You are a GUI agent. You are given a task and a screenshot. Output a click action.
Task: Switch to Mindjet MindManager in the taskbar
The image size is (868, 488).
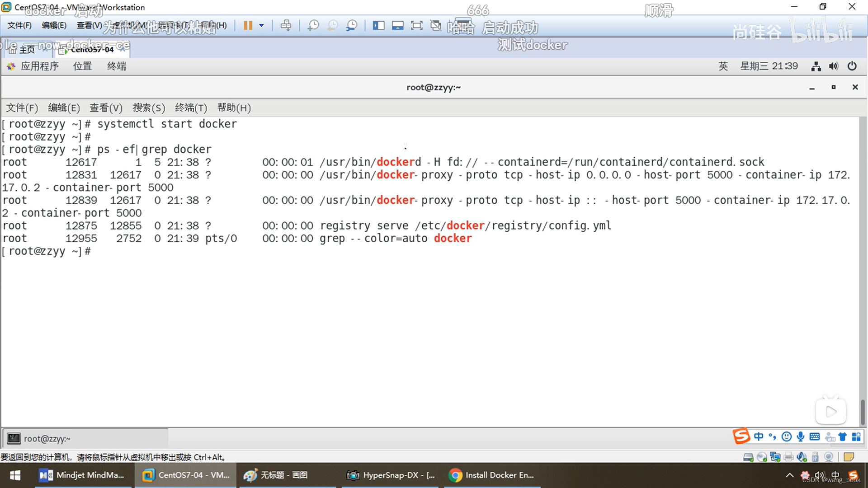pyautogui.click(x=84, y=475)
